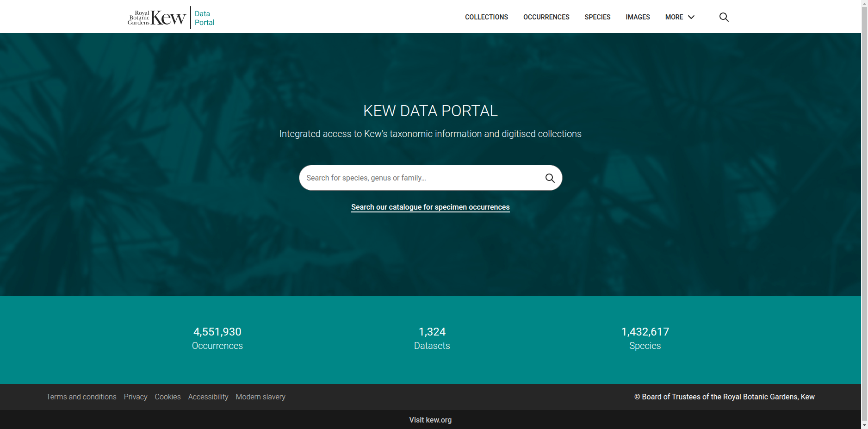The height and width of the screenshot is (429, 868).
Task: Open the 4,551,930 Occurrences statistic
Action: point(217,338)
